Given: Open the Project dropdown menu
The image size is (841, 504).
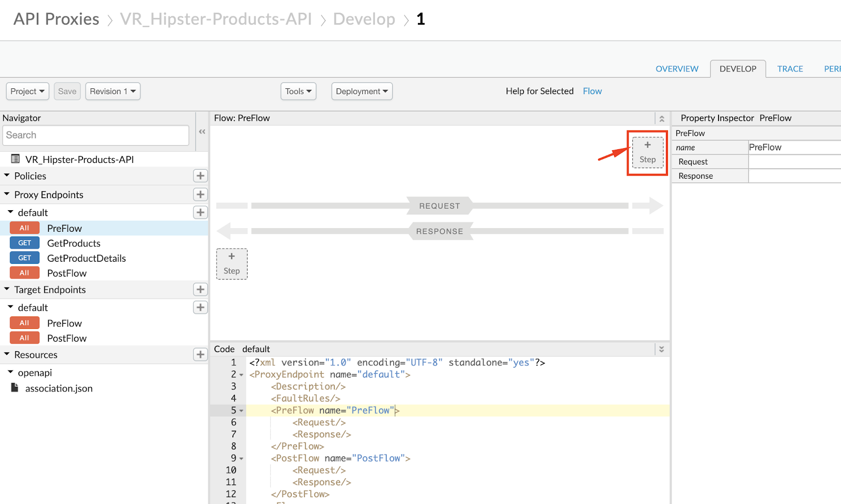Looking at the screenshot, I should tap(27, 91).
